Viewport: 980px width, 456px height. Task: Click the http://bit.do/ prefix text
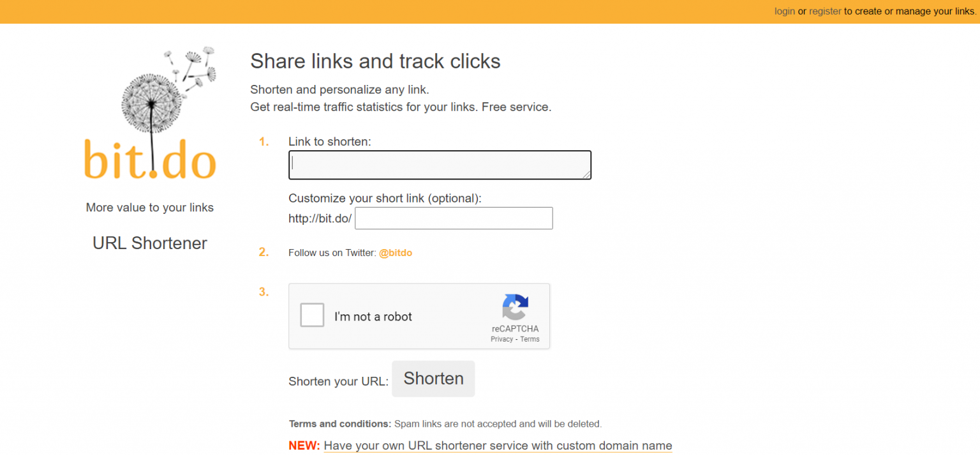click(x=320, y=218)
